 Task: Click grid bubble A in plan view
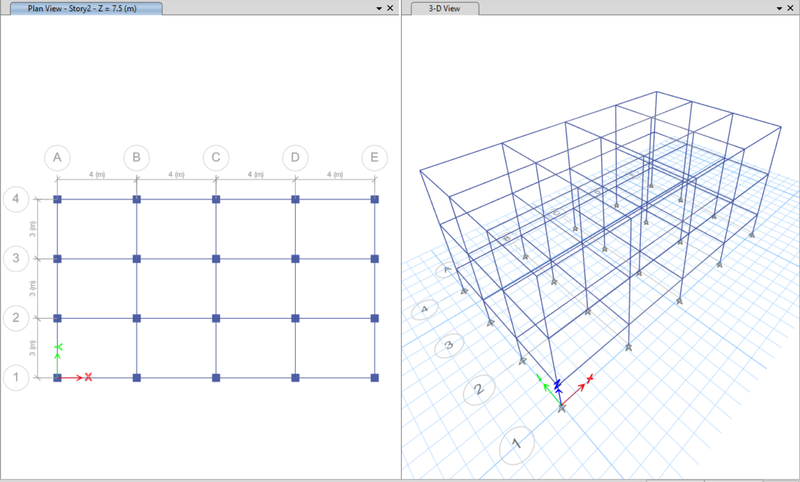[57, 158]
